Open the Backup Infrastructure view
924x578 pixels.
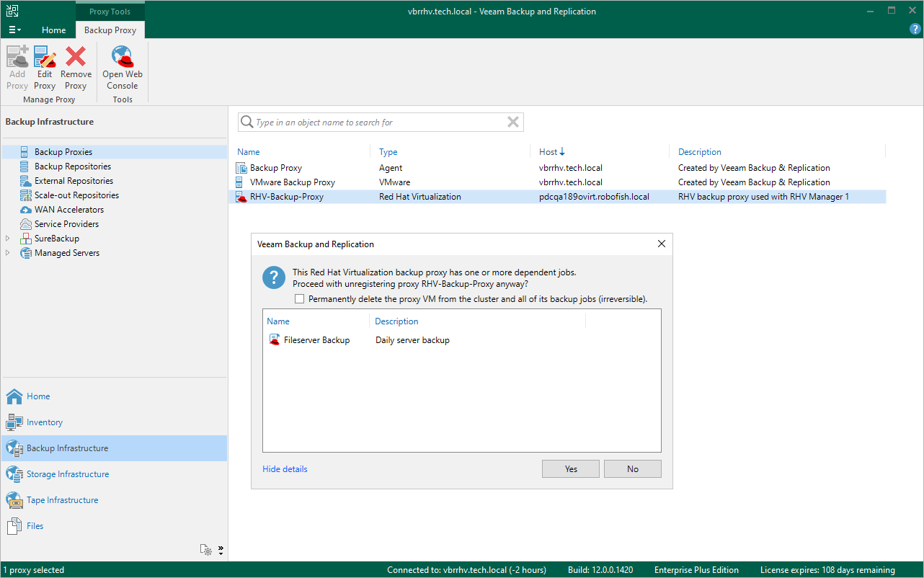point(114,448)
